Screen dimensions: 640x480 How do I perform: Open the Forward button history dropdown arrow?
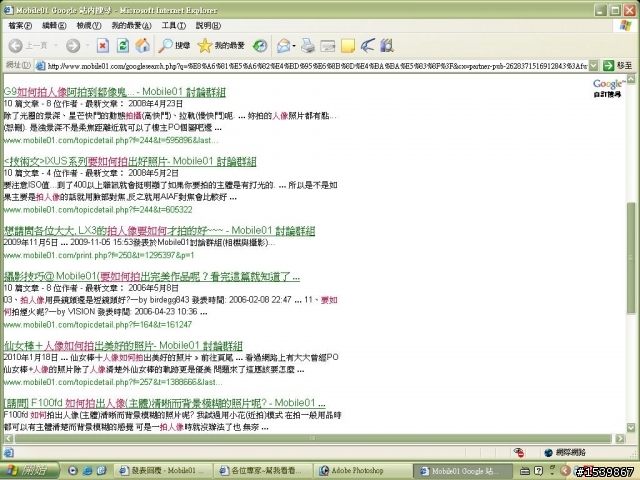[x=87, y=45]
